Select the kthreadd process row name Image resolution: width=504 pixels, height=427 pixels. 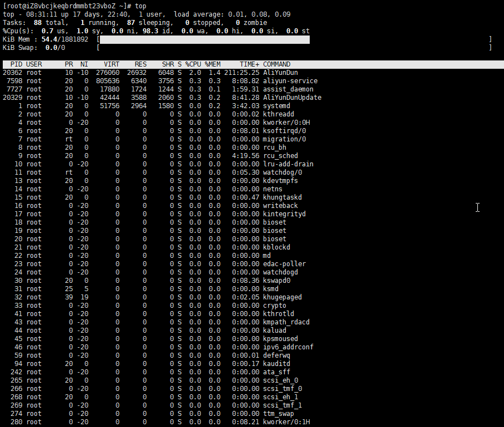[x=278, y=114]
